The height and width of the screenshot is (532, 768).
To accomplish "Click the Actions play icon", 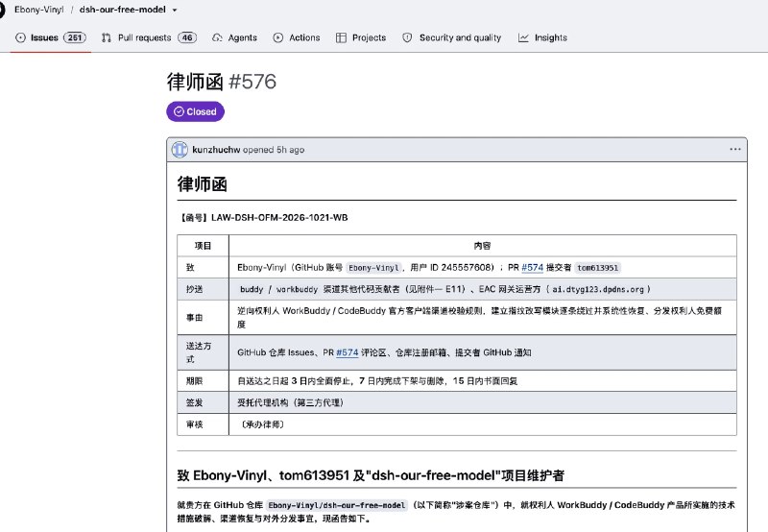I will (278, 37).
